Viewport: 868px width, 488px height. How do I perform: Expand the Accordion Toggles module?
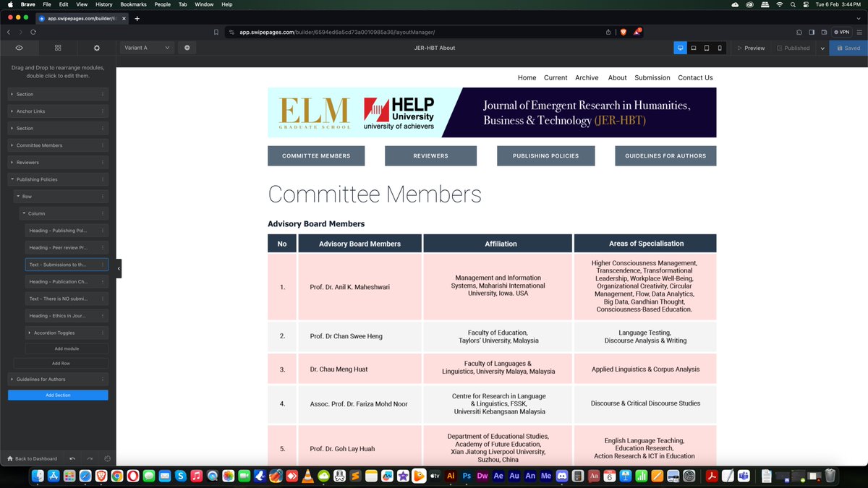pos(30,333)
